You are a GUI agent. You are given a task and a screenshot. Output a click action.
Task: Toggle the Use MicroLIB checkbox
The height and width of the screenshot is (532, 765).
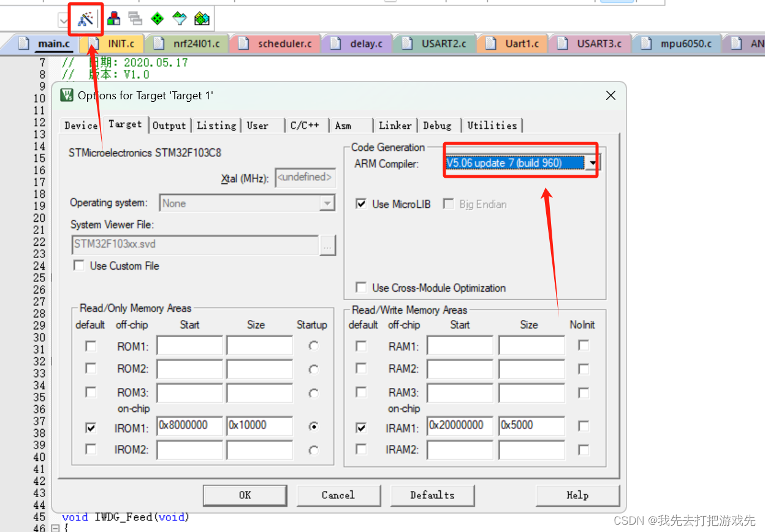[361, 204]
